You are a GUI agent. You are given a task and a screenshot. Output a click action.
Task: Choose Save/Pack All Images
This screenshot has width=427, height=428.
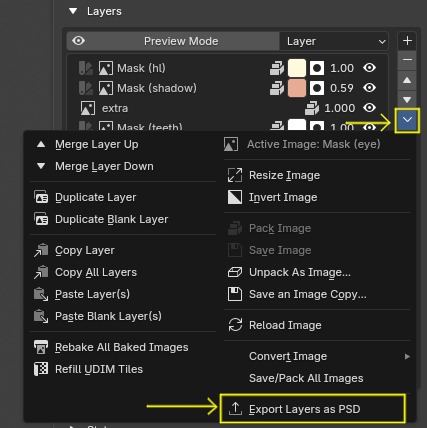(317, 378)
